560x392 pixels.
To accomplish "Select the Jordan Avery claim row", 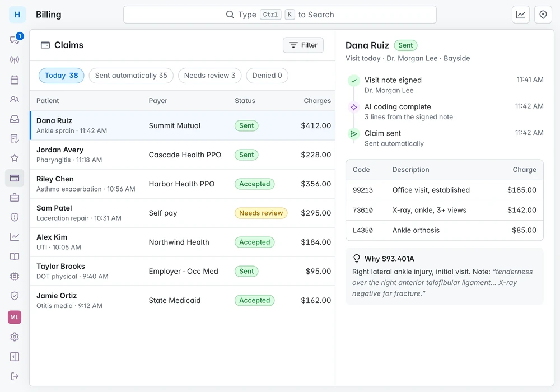I will 183,155.
